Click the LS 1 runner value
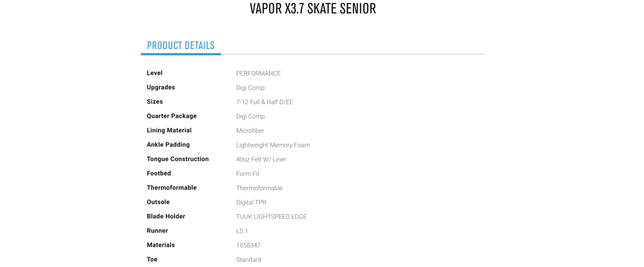Image resolution: width=644 pixels, height=267 pixels. tap(242, 231)
